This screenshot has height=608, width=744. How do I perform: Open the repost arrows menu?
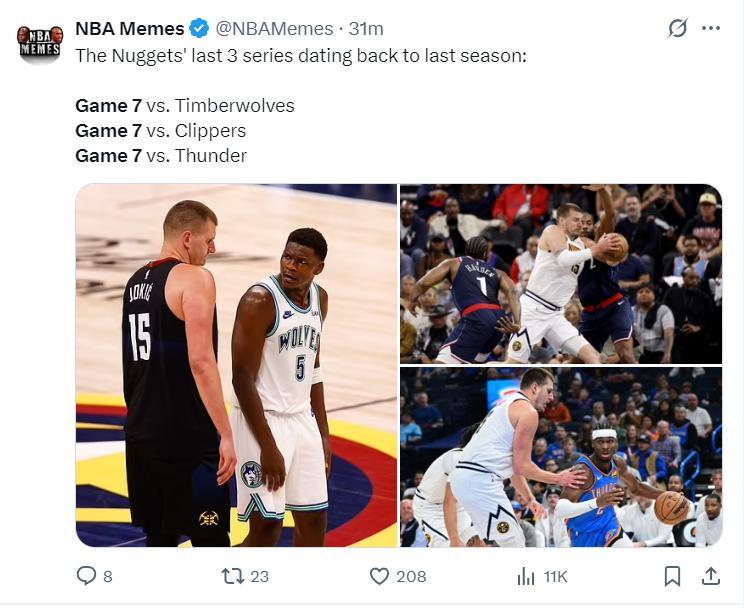pos(231,576)
